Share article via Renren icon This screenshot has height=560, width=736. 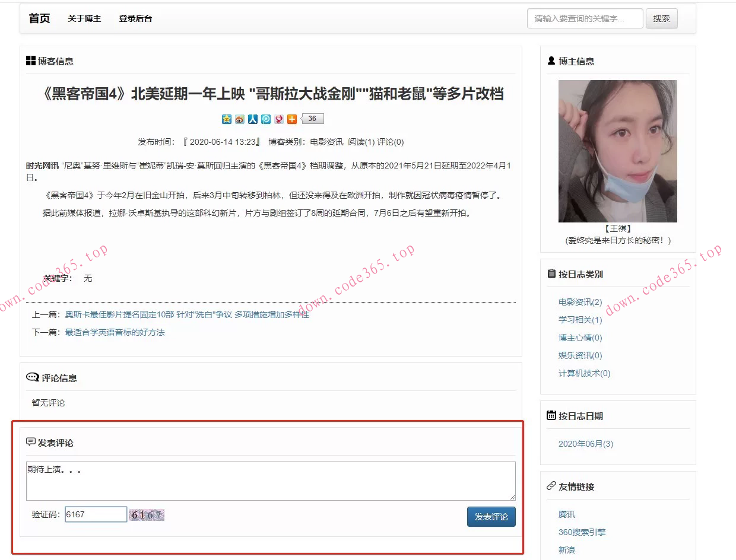coord(252,119)
